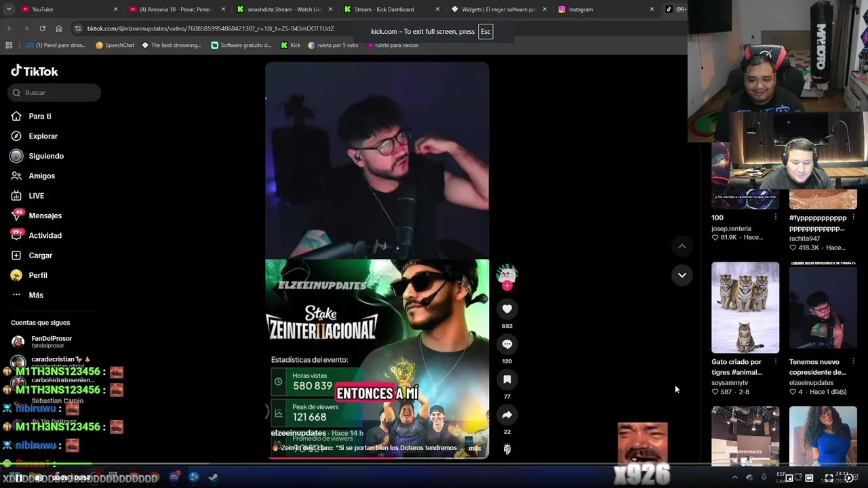
Task: Open soysammytv creator link
Action: click(730, 383)
